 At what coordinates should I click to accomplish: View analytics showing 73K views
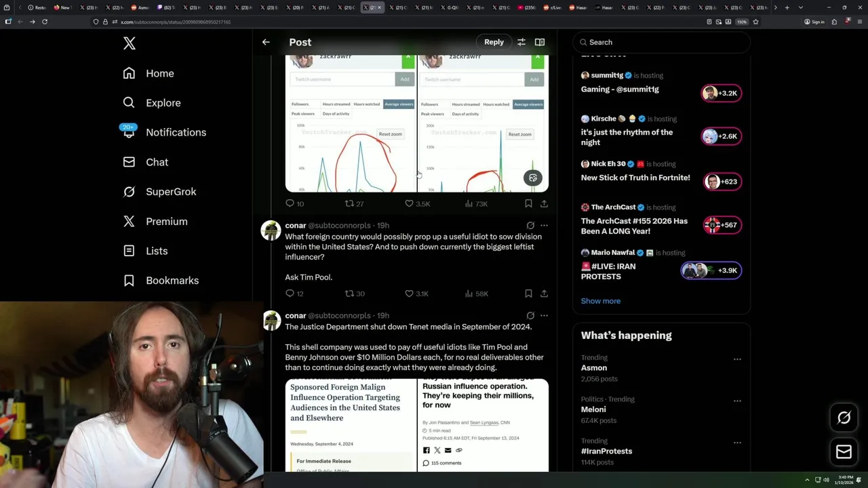(x=476, y=203)
